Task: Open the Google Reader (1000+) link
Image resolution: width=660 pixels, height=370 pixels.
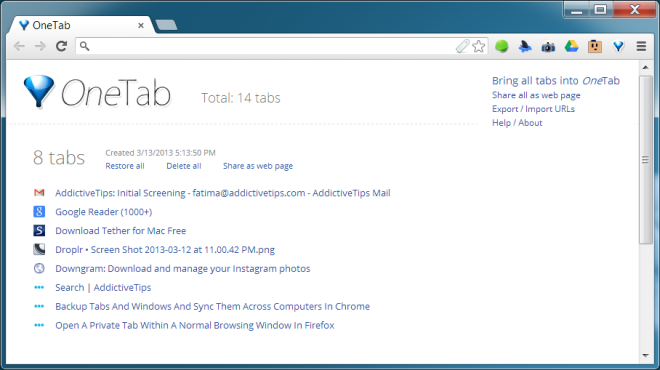Action: point(104,211)
